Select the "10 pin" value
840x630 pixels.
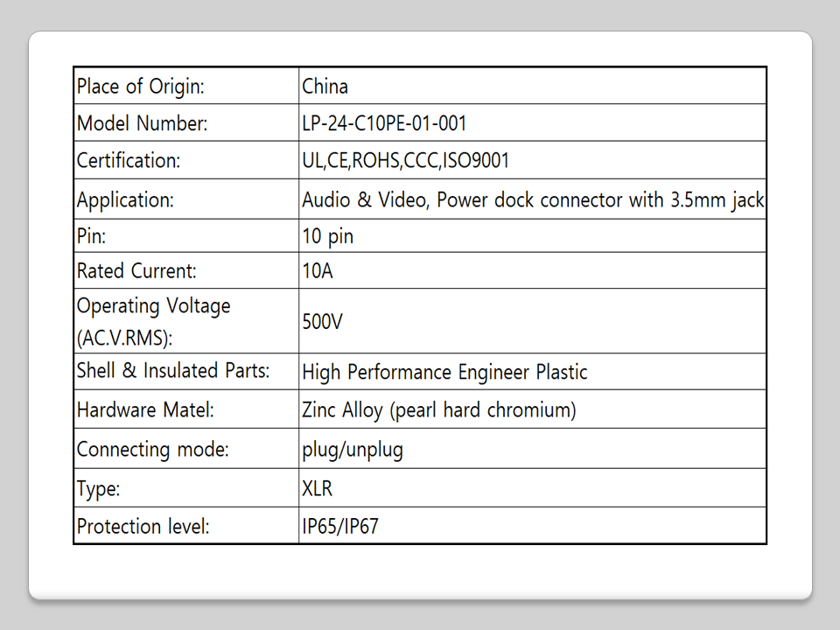(327, 236)
